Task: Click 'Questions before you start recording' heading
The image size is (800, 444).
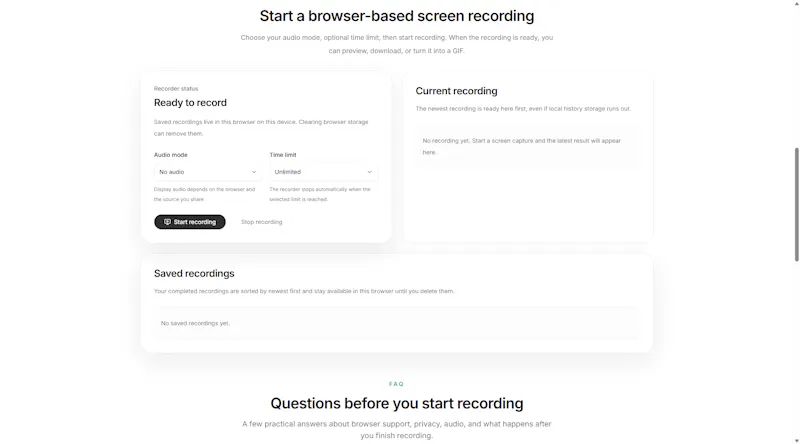Action: tap(397, 403)
